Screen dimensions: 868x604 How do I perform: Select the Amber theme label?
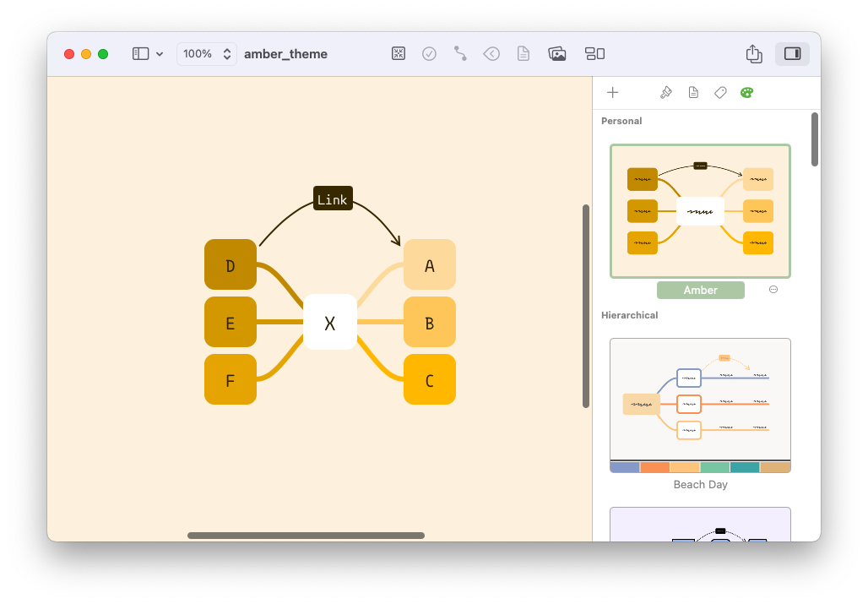[700, 290]
